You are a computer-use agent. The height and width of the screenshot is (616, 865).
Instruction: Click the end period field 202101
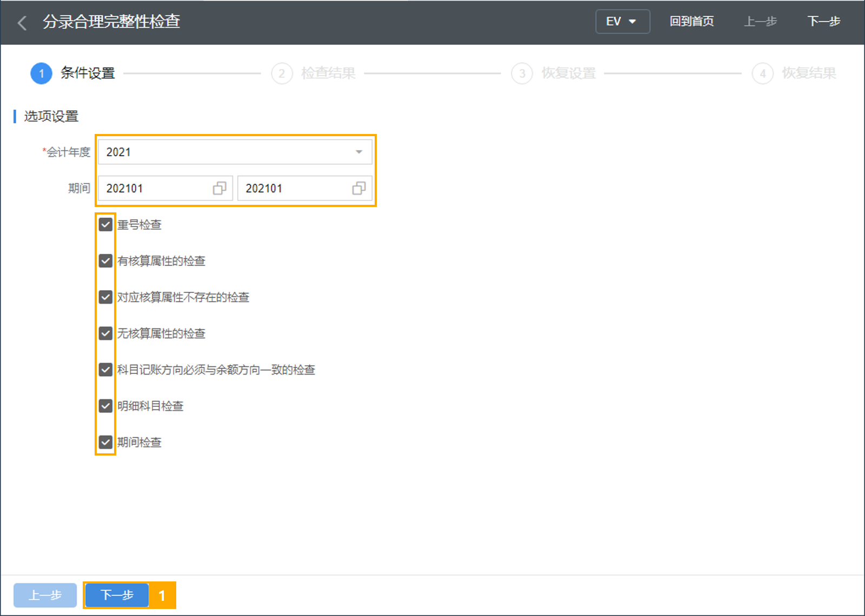pos(304,188)
